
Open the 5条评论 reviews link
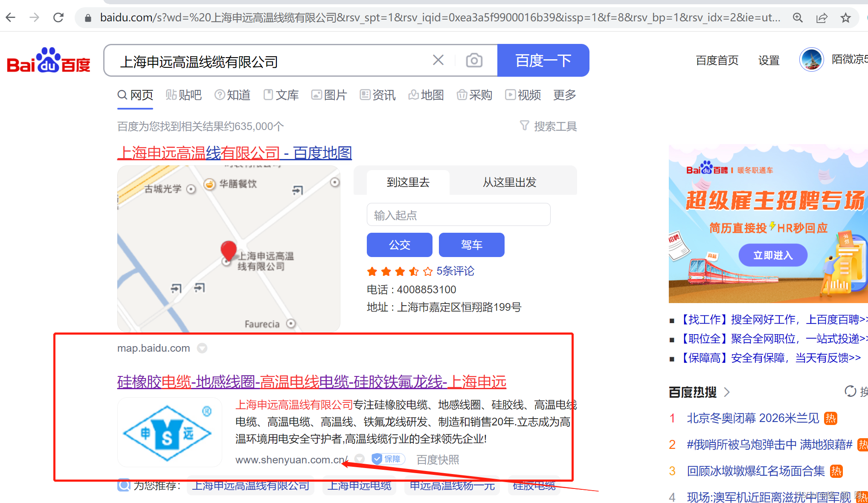click(455, 271)
